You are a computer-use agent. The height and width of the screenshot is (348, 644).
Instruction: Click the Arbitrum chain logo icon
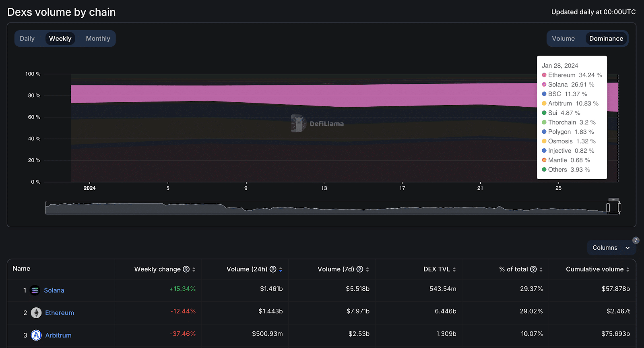(x=36, y=335)
